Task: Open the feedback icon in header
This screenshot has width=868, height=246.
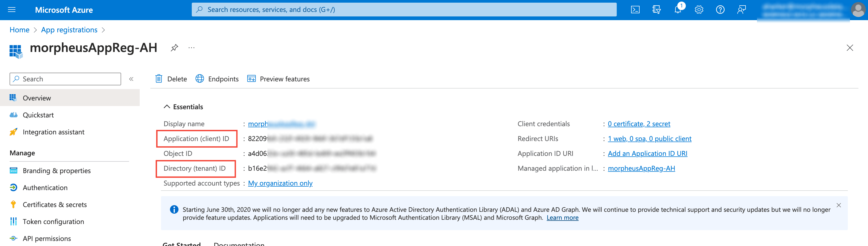Action: coord(741,10)
